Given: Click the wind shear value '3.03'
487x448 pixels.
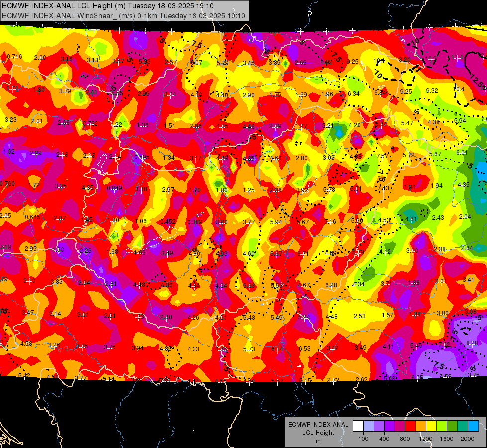Looking at the screenshot, I should point(329,158).
